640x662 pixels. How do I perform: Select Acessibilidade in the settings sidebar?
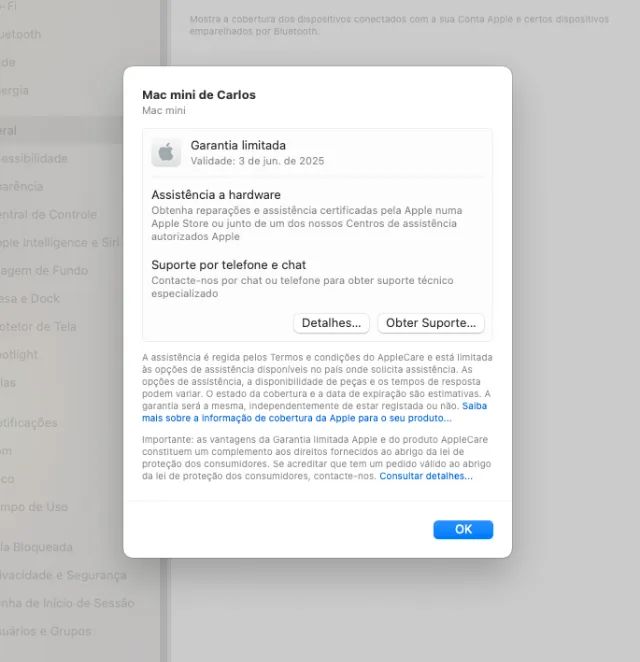tap(34, 158)
